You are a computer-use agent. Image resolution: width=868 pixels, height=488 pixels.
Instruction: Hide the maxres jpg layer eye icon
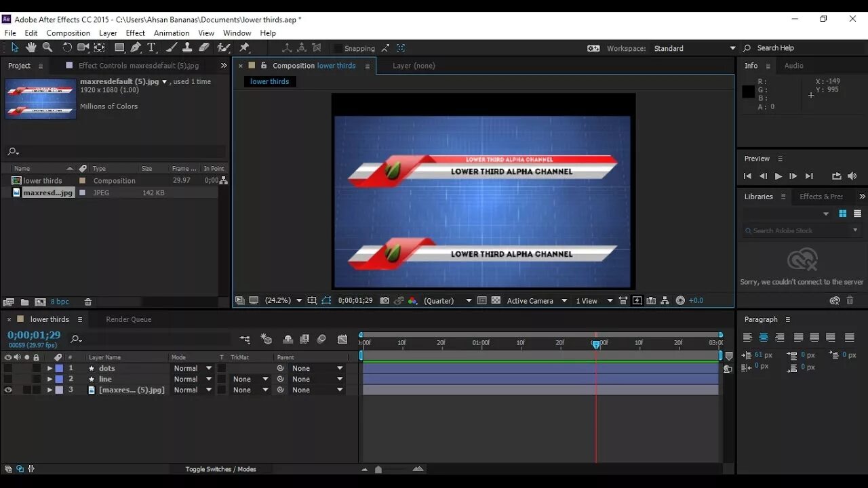[x=8, y=390]
